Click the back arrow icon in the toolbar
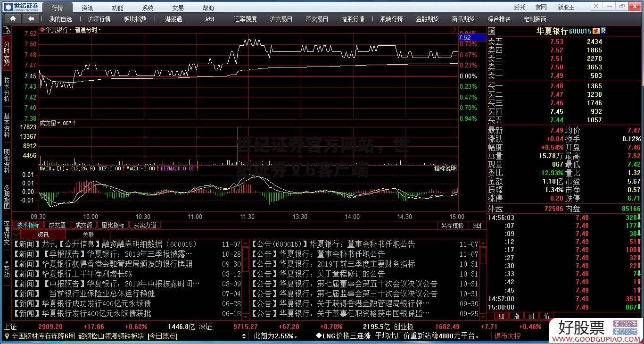 pos(31,19)
